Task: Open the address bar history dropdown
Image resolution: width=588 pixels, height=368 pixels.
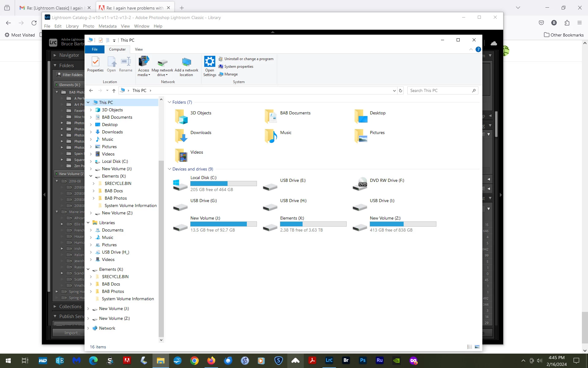Action: tap(394, 90)
